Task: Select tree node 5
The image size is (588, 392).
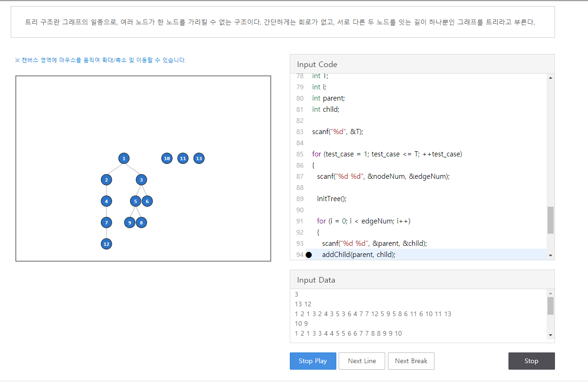Action: point(135,201)
